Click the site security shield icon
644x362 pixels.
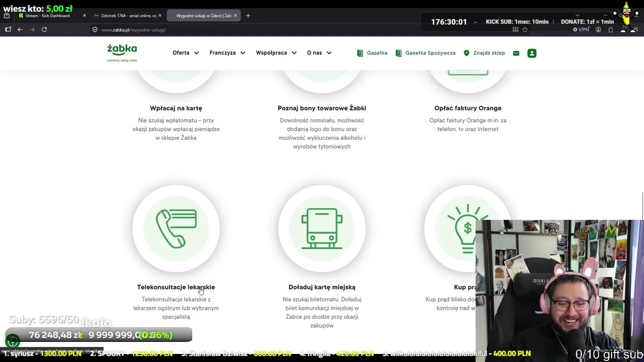[95, 30]
